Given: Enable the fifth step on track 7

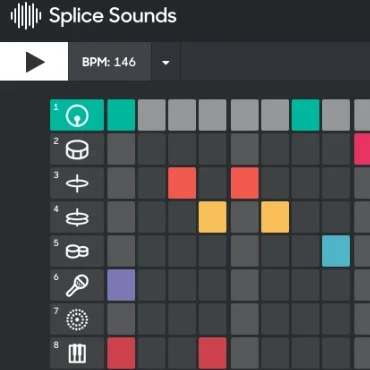Looking at the screenshot, I should coord(245,319).
